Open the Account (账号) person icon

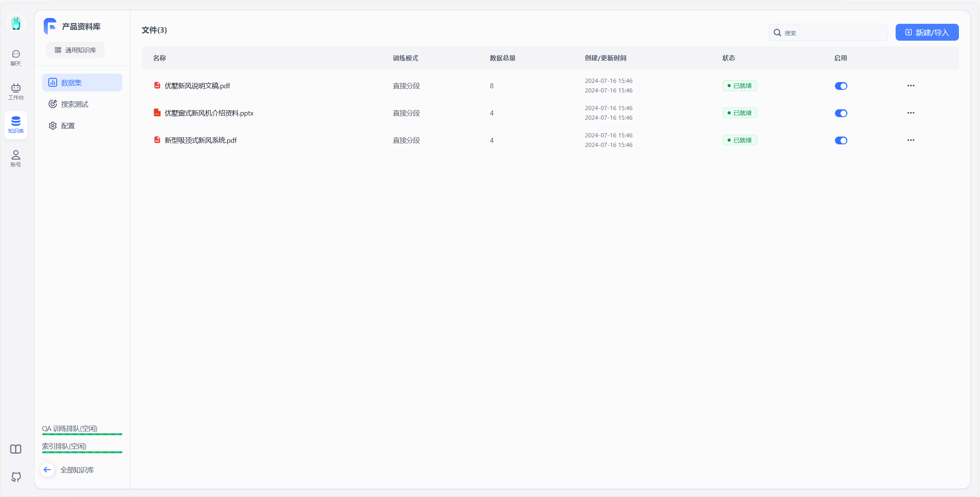tap(16, 159)
